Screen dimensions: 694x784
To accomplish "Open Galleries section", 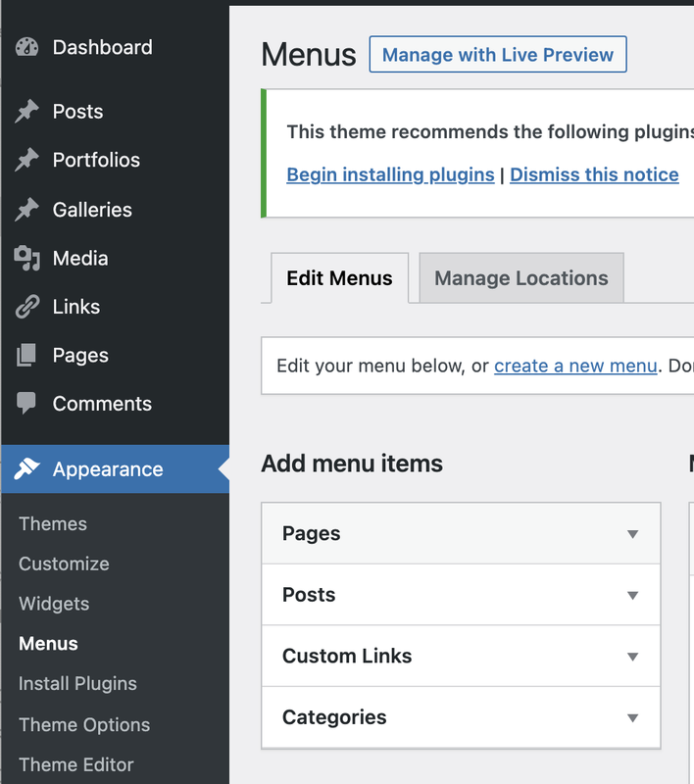I will 92,210.
